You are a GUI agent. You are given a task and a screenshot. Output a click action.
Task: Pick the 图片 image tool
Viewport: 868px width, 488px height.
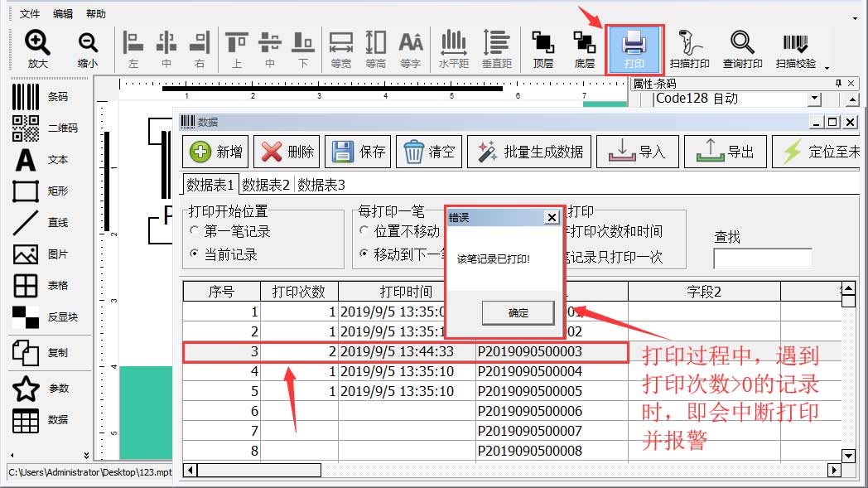[26, 254]
